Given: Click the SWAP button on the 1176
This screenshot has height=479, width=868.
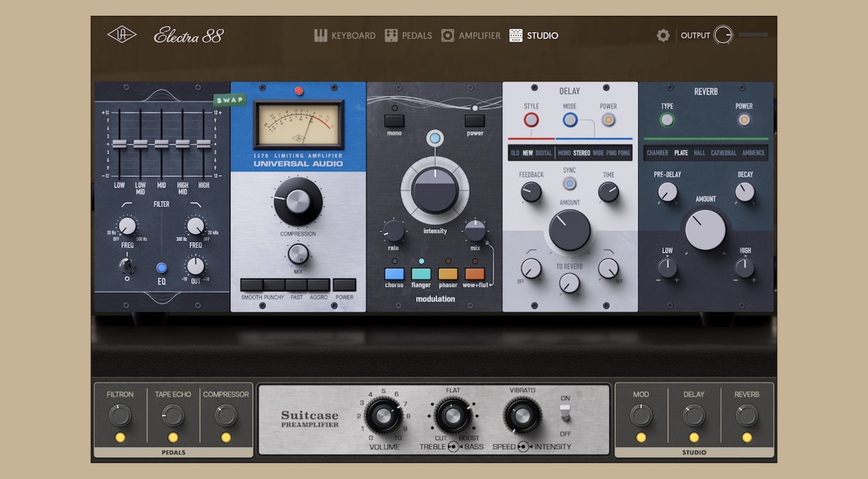Looking at the screenshot, I should [229, 99].
